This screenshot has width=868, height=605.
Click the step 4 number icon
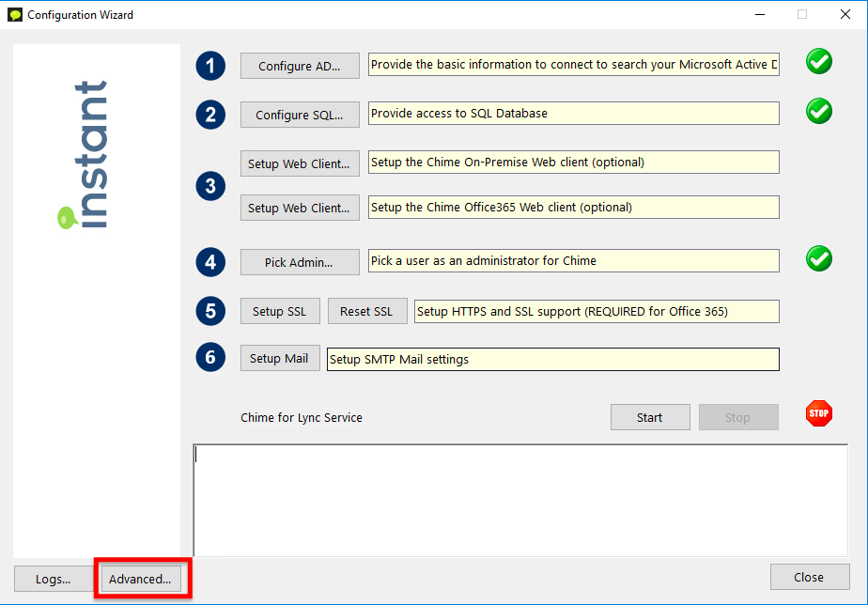click(210, 262)
